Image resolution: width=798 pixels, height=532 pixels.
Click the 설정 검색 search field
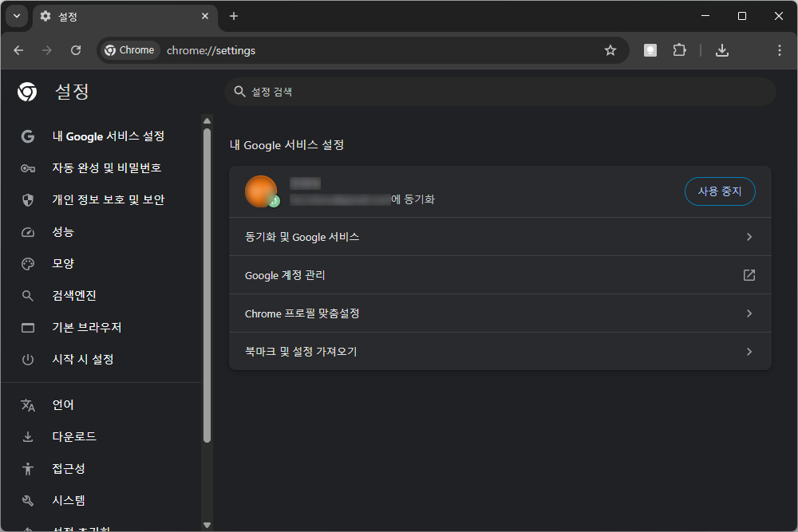tap(500, 92)
